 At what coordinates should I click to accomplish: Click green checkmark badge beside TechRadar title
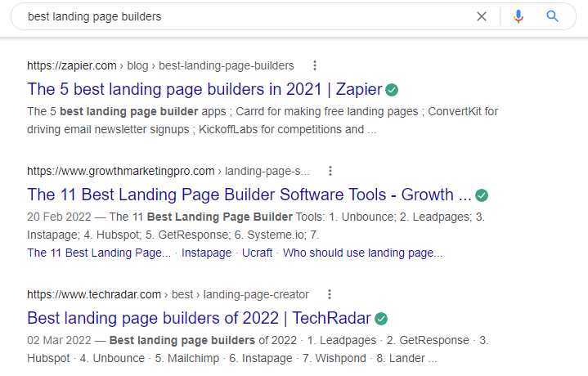pos(381,318)
